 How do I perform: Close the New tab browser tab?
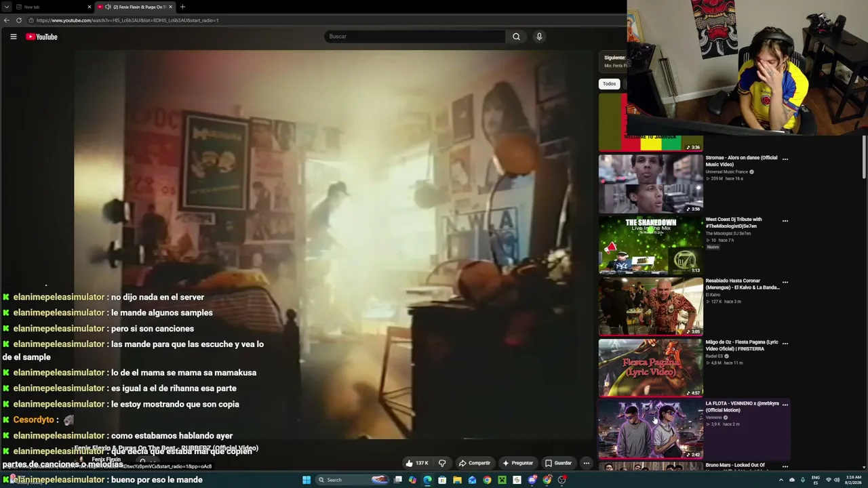pyautogui.click(x=90, y=7)
